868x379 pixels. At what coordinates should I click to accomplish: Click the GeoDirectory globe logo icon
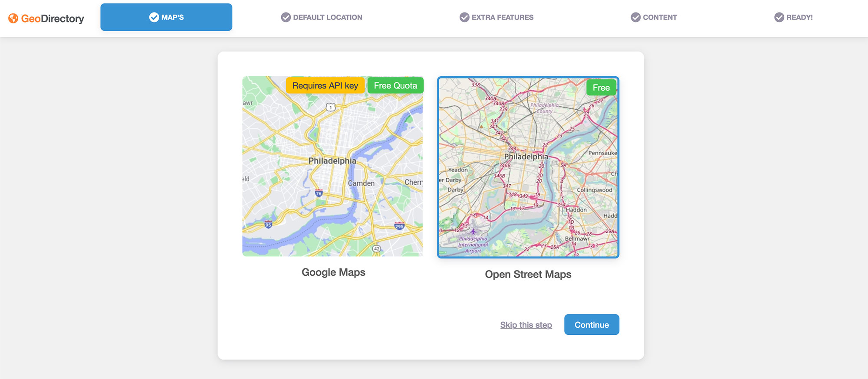pos(13,18)
